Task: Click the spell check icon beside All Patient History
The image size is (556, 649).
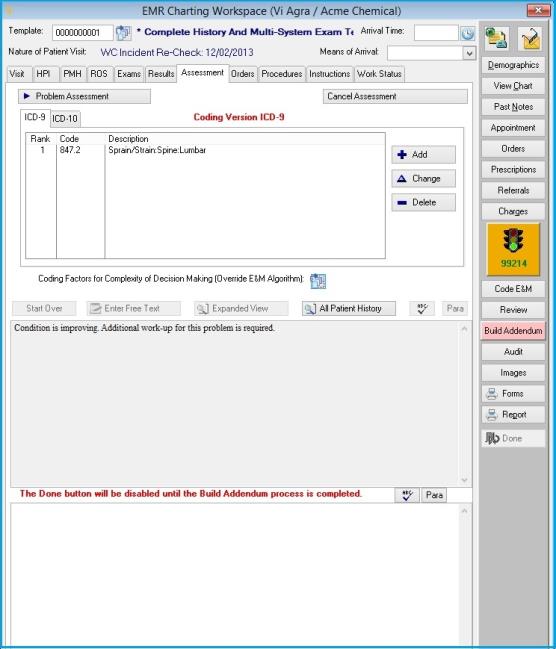Action: (421, 308)
